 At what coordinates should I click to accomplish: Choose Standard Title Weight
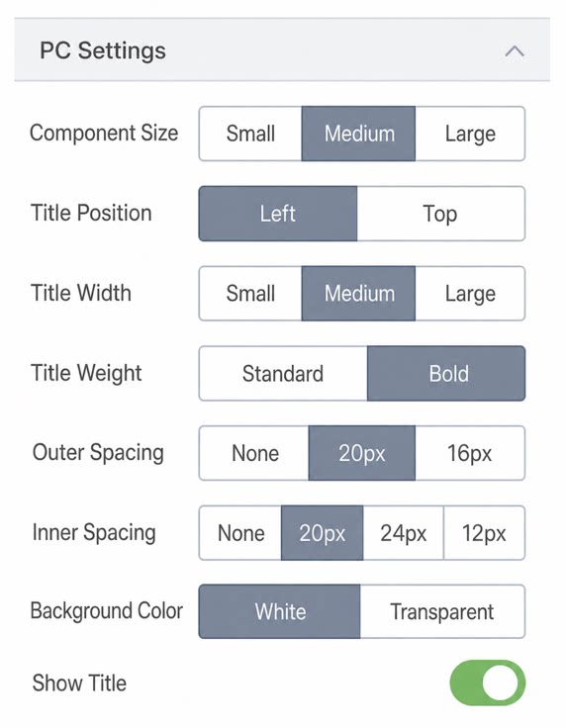click(x=283, y=373)
